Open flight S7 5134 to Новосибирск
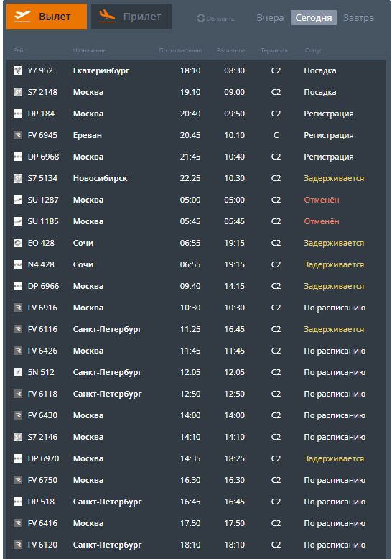The width and height of the screenshot is (392, 559). click(196, 178)
